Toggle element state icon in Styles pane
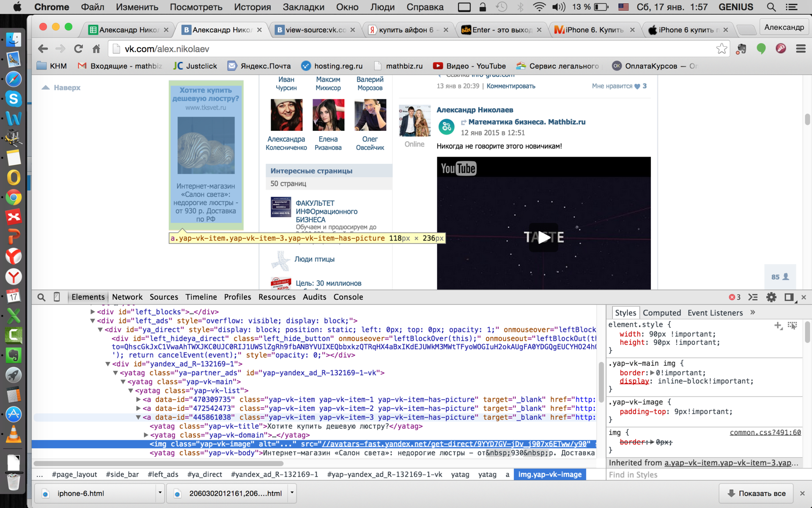Screen dimensions: 812x508 tap(792, 325)
